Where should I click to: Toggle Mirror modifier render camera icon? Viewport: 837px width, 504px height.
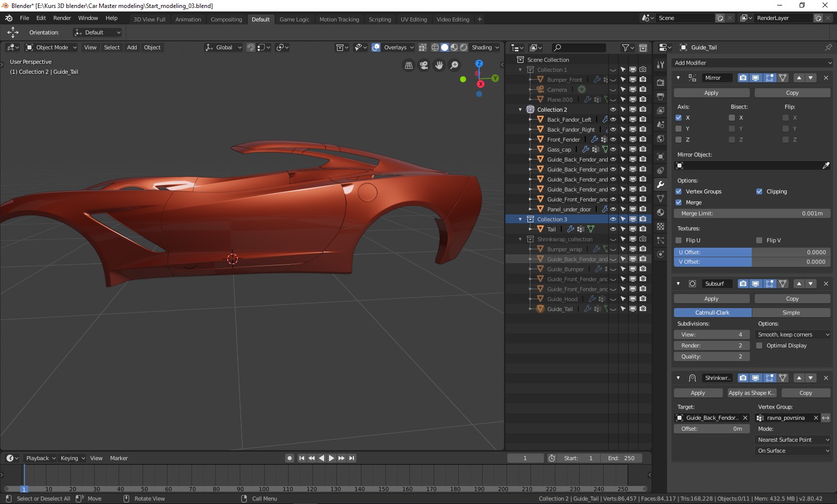pos(743,78)
